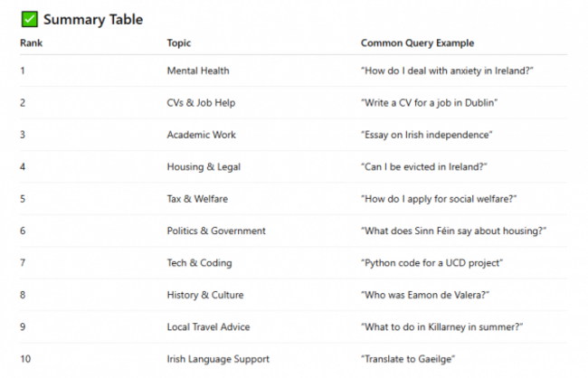Click the Tax & Welfare topic cell
Screen dimensions: 588x378
199,199
